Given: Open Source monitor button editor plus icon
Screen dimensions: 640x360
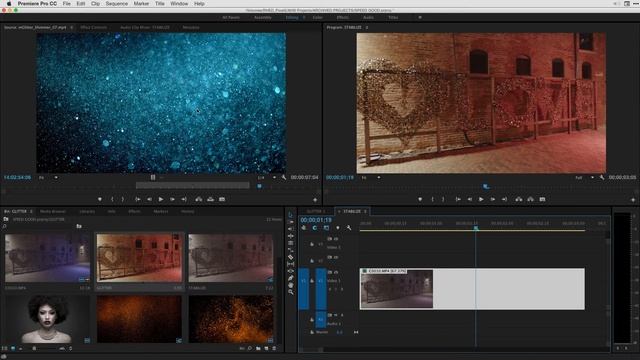Looking at the screenshot, I should coord(315,200).
